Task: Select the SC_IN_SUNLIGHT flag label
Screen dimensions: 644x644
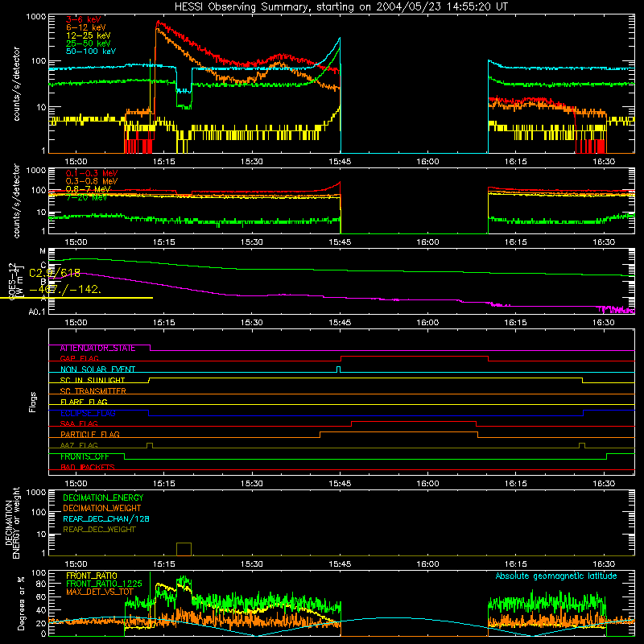Action: [x=93, y=380]
